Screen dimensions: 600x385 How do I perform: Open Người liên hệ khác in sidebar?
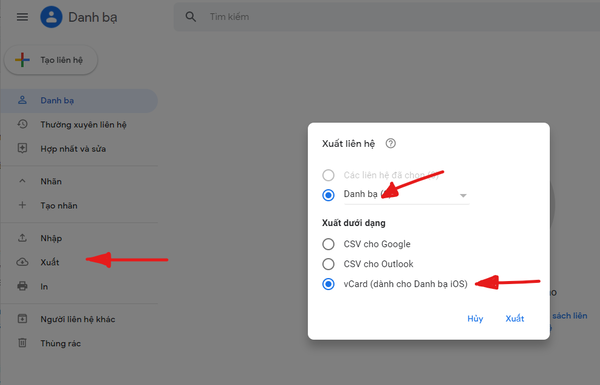[x=79, y=319]
